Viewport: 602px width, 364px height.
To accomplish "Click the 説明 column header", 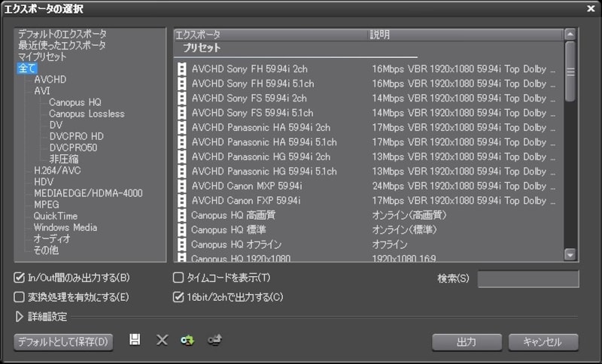I will (x=466, y=35).
